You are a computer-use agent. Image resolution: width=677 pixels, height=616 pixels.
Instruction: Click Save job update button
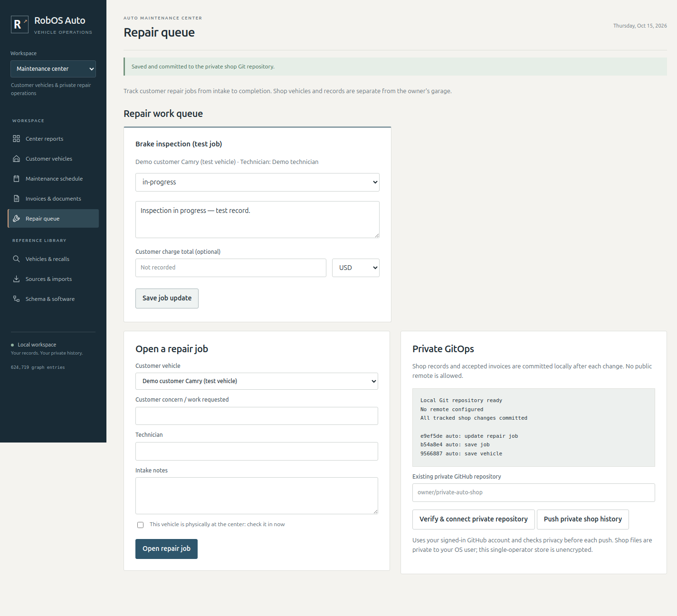[x=167, y=298]
